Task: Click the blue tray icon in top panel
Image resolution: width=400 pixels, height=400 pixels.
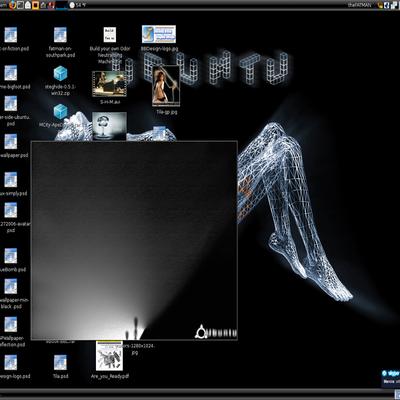Action: click(x=387, y=5)
